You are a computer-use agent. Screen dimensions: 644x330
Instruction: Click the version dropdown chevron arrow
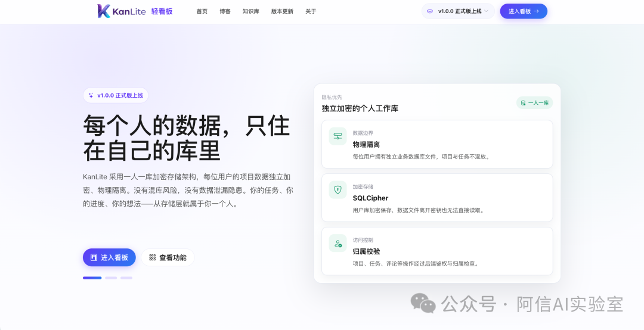click(x=487, y=11)
